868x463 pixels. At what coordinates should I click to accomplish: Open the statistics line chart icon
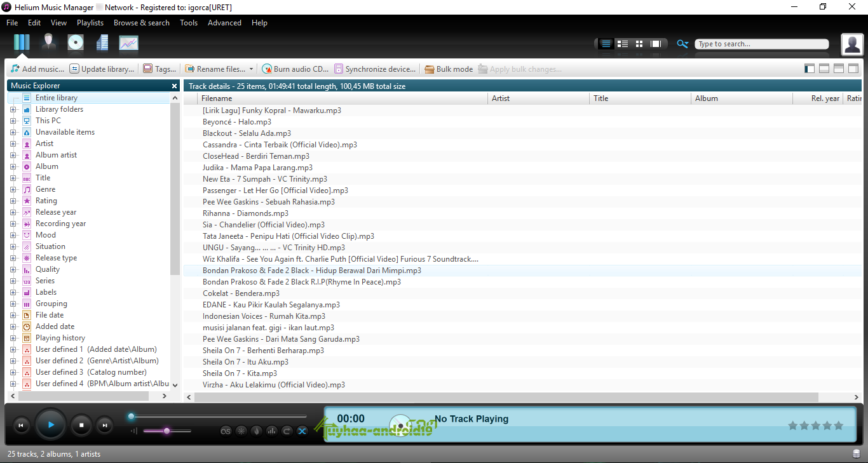click(x=128, y=43)
